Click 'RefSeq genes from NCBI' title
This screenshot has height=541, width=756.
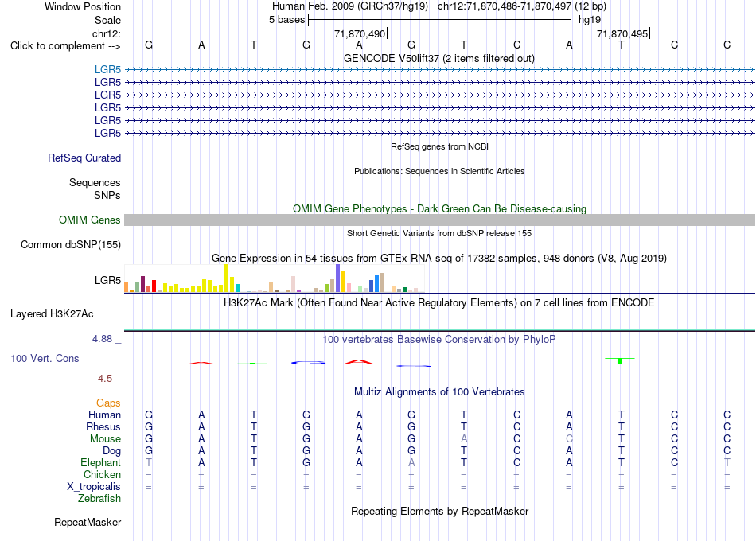(x=439, y=146)
